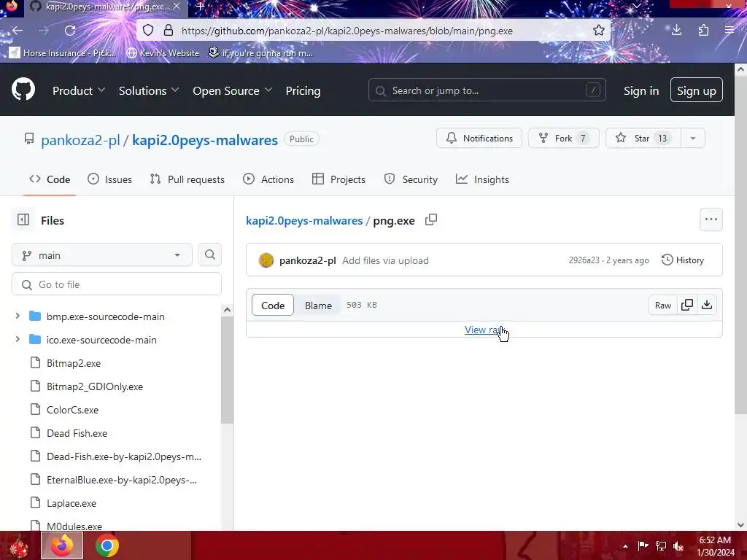This screenshot has height=560, width=747.
Task: Open Firefox from the taskbar
Action: [62, 545]
